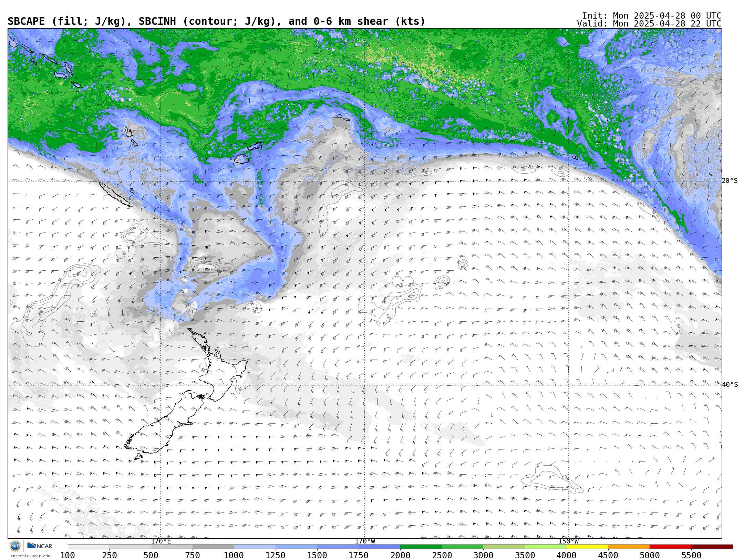The width and height of the screenshot is (744, 560).
Task: Click the 40°S latitude label
Action: tap(730, 385)
